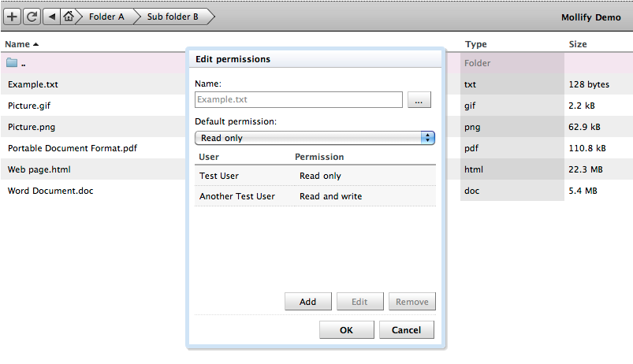Click the 5.4 MB size cell
The image size is (633, 364).
click(583, 191)
